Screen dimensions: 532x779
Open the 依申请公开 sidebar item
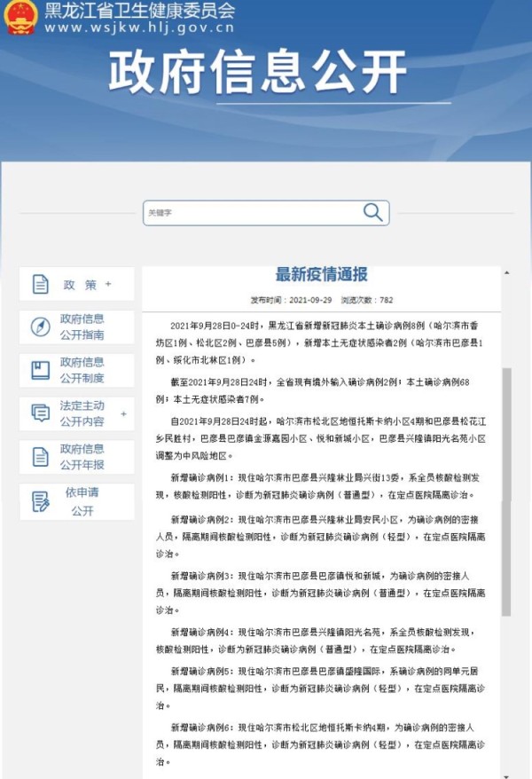[x=82, y=501]
